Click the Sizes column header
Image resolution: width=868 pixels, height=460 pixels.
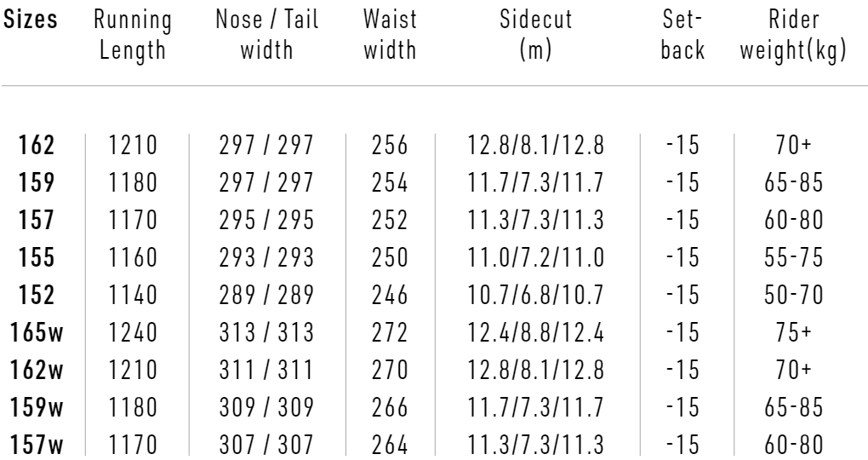coord(31,20)
